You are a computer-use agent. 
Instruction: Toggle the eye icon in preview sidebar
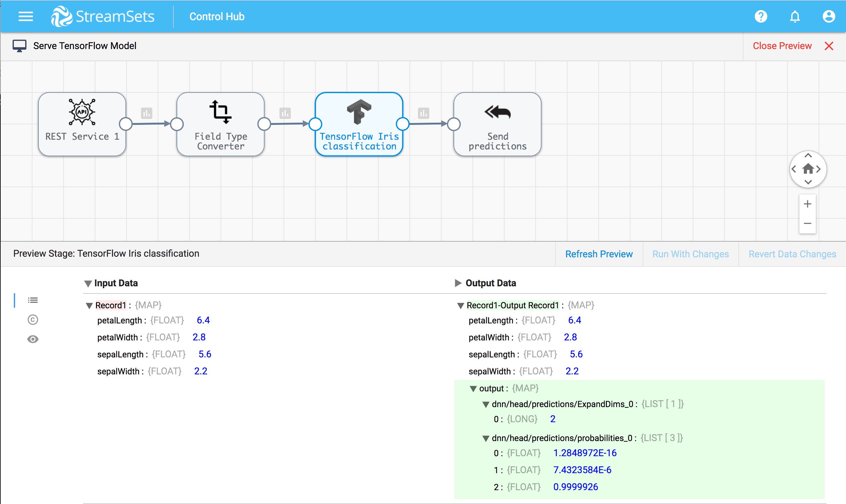pos(33,339)
